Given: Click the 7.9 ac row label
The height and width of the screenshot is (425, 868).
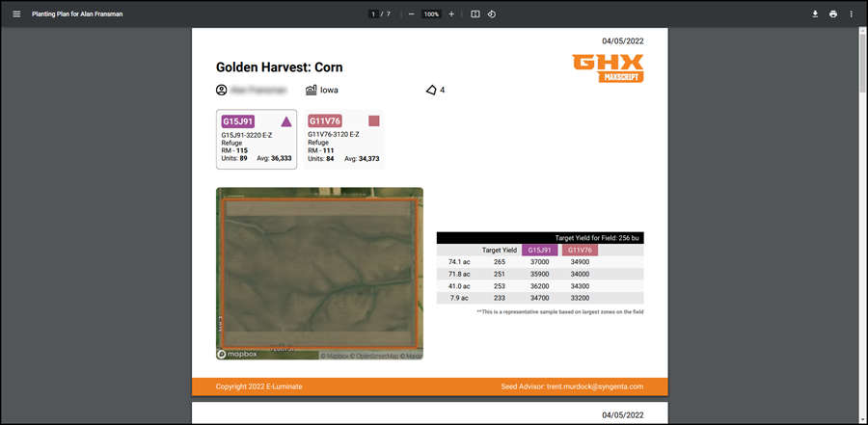Looking at the screenshot, I should click(461, 299).
